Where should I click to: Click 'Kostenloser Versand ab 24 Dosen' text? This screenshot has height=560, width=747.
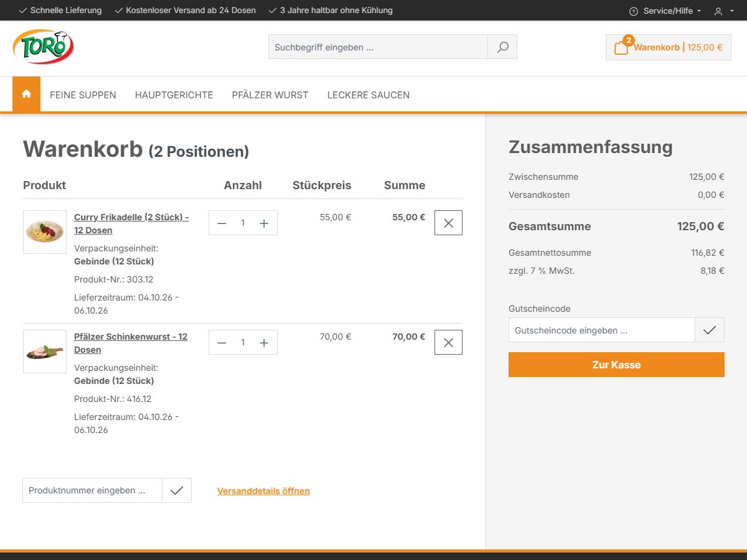[190, 11]
